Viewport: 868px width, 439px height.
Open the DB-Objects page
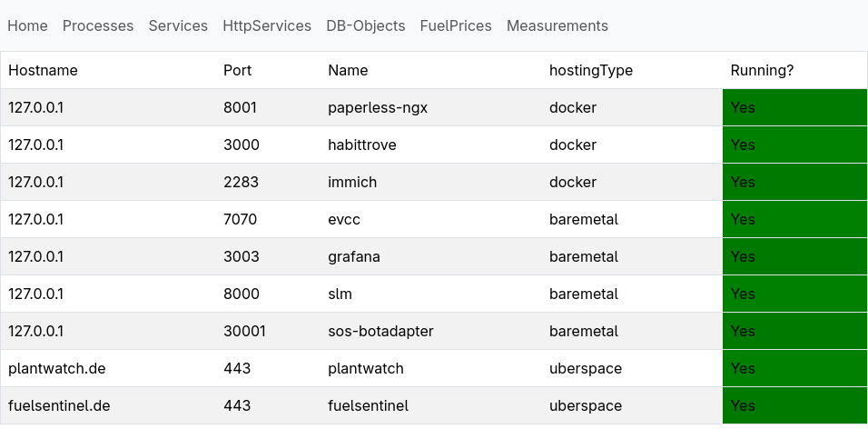point(366,26)
